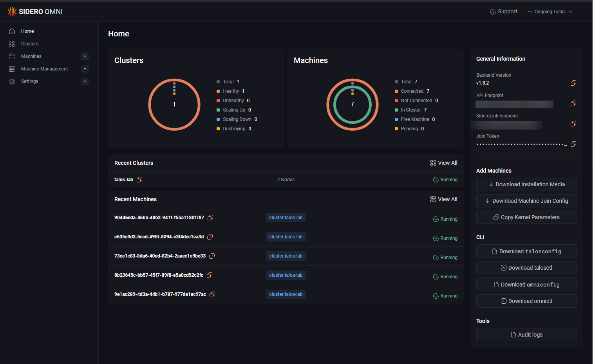Open the talos-lab cluster link
This screenshot has height=364, width=593.
pyautogui.click(x=124, y=180)
